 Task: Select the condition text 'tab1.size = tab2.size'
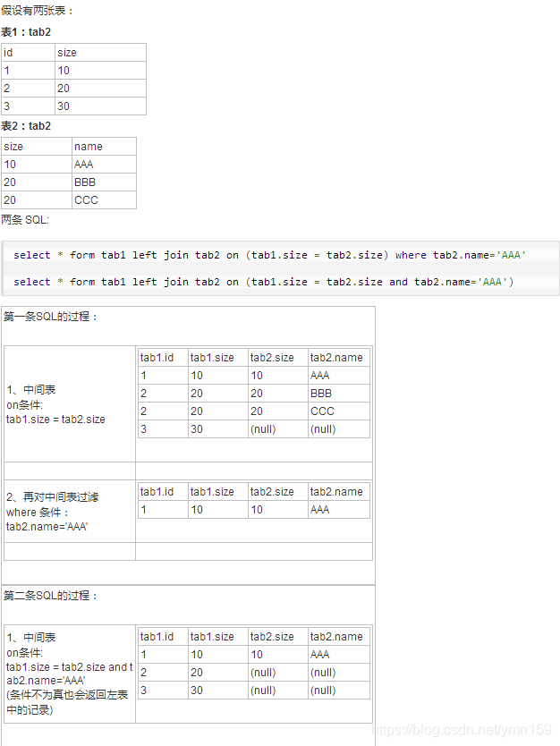55,420
